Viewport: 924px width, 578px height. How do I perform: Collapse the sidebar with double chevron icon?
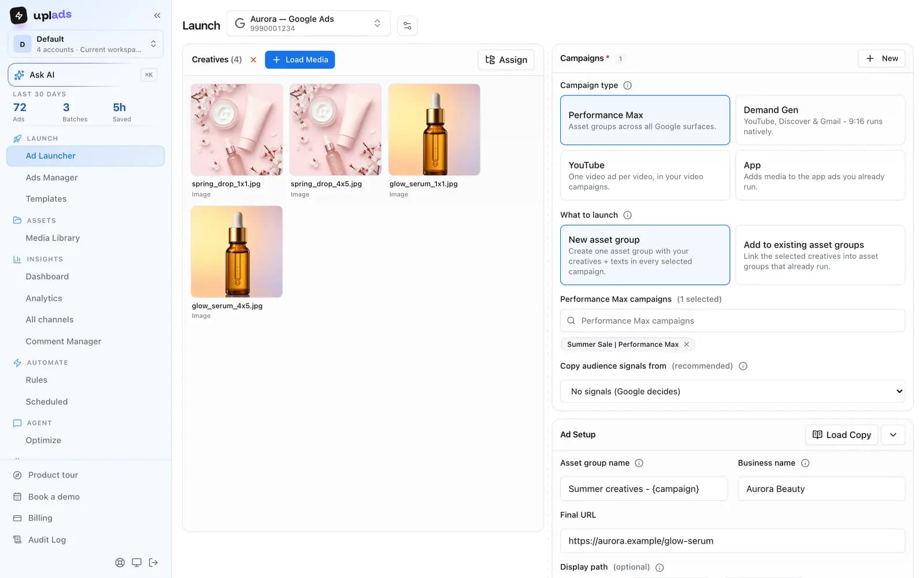click(x=157, y=16)
